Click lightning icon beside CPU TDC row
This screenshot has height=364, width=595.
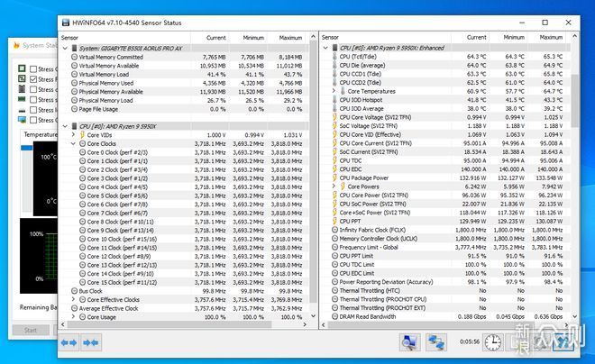334,160
